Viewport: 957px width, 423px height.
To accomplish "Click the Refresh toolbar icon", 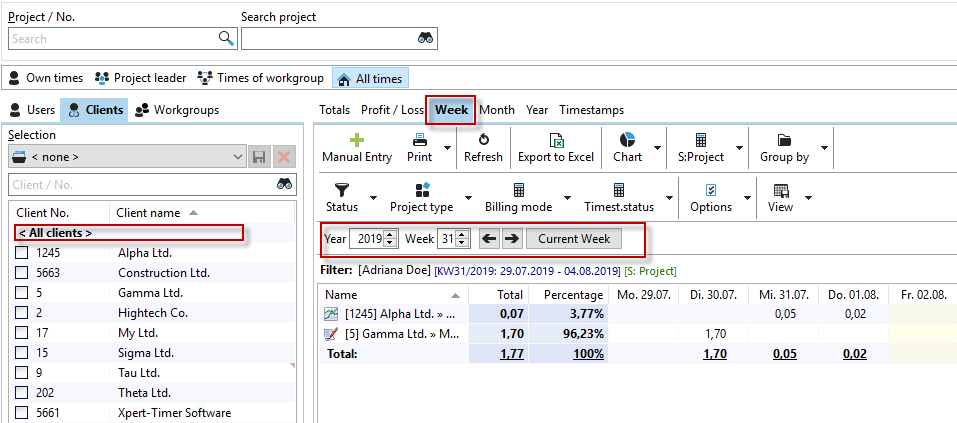I will pos(483,140).
